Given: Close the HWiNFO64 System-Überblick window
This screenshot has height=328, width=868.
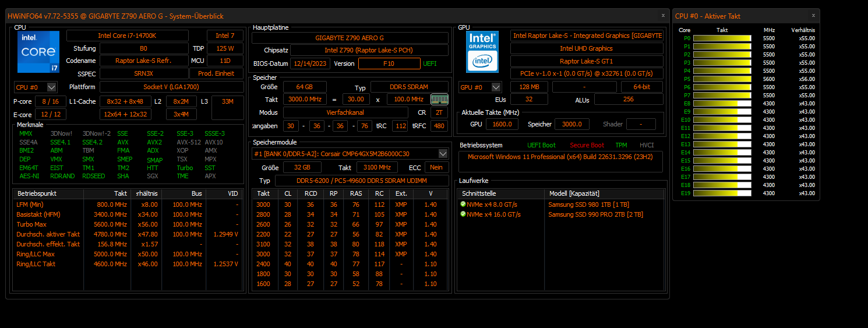Looking at the screenshot, I should tap(662, 16).
